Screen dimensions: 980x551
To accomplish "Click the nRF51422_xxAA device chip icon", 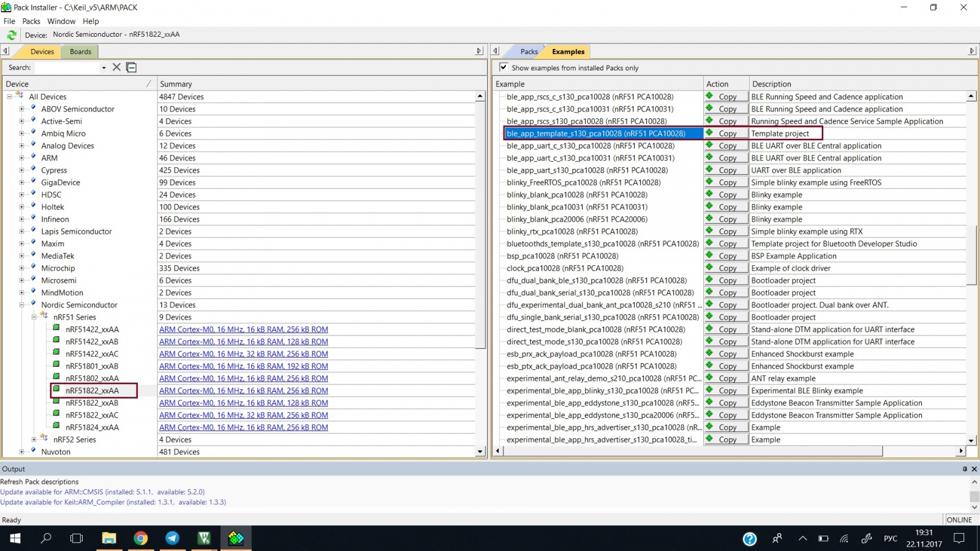I will click(x=56, y=328).
